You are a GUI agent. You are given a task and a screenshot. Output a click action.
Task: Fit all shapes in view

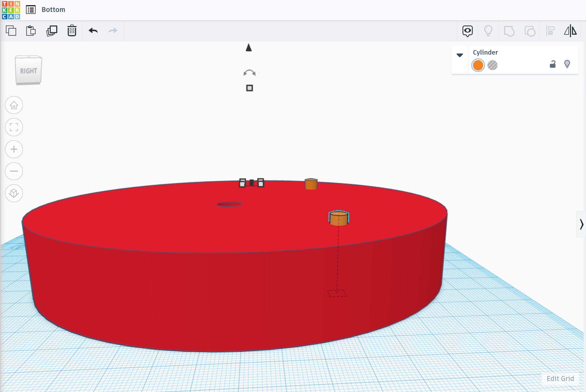pyautogui.click(x=14, y=127)
